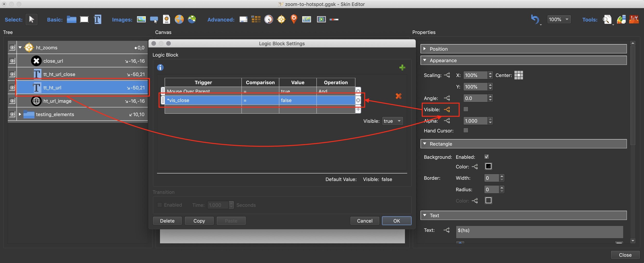Open the Background color swatch
Image resolution: width=644 pixels, height=263 pixels.
(488, 166)
